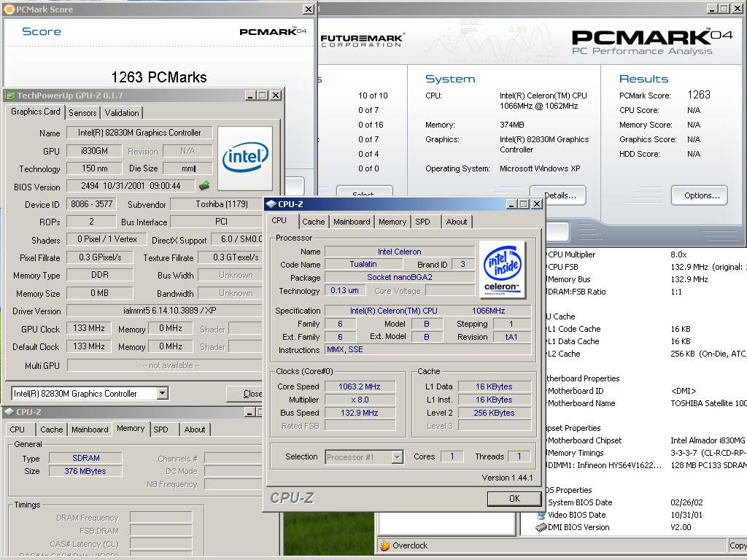The image size is (747, 560).
Task: Click the BIOS save chip icon in GPU-Z
Action: [204, 186]
